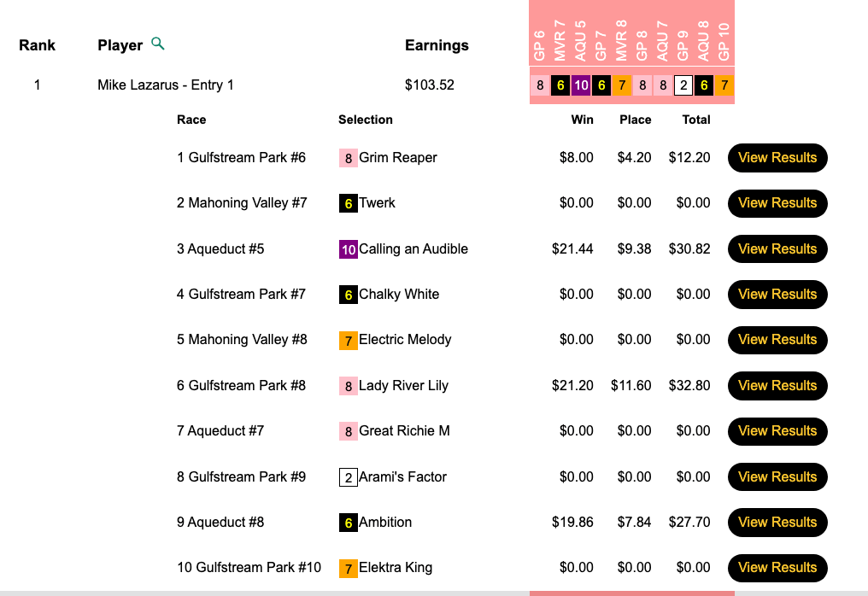Click purple 10 badge beside Calling an Audible
This screenshot has height=596, width=868.
(x=348, y=249)
